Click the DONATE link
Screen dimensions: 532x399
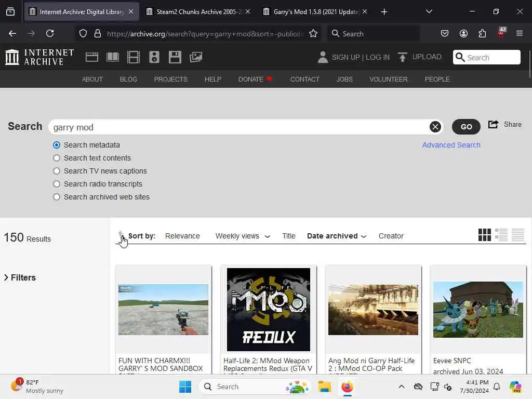[x=255, y=79]
